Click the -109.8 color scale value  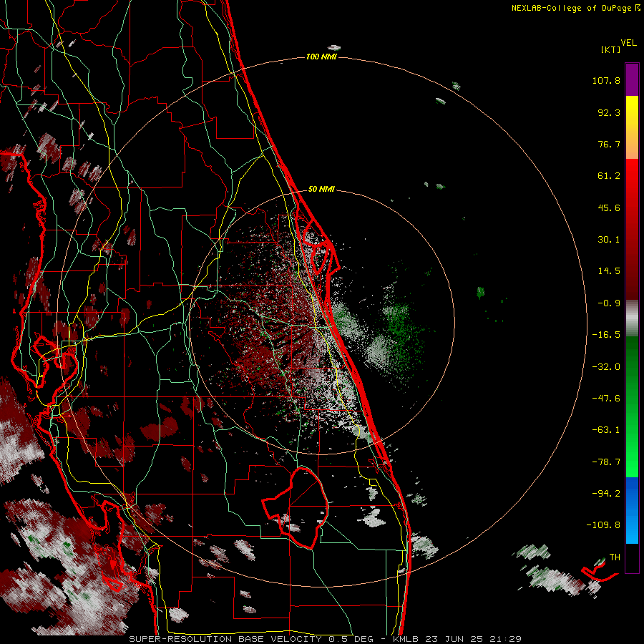tap(603, 525)
